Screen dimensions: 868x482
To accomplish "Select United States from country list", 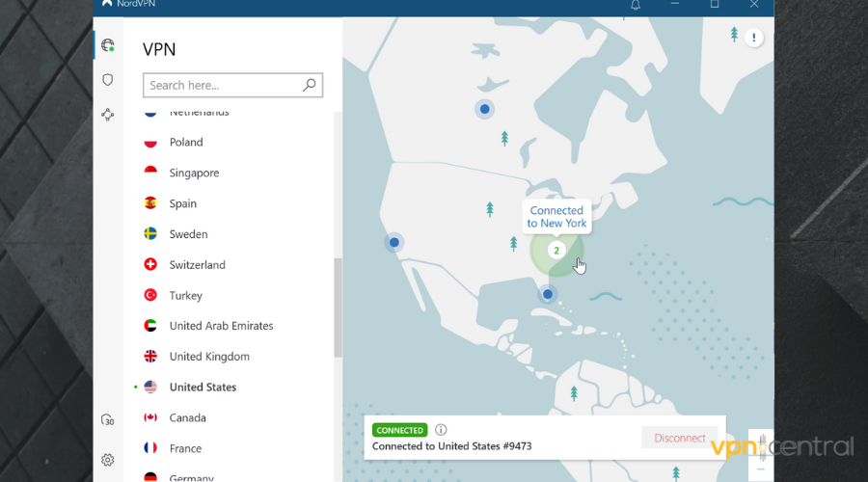I will click(x=203, y=387).
